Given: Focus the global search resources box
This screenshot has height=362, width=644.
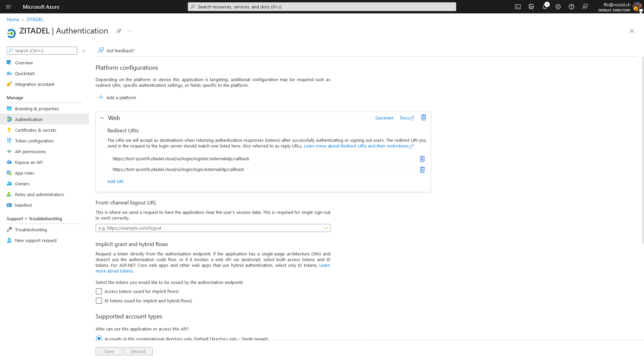Looking at the screenshot, I should tap(322, 7).
